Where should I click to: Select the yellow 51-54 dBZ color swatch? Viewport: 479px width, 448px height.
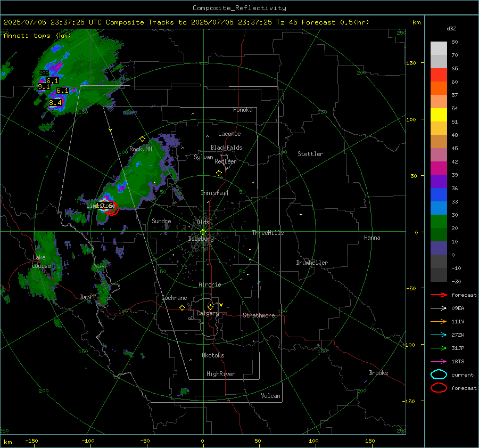tap(439, 115)
